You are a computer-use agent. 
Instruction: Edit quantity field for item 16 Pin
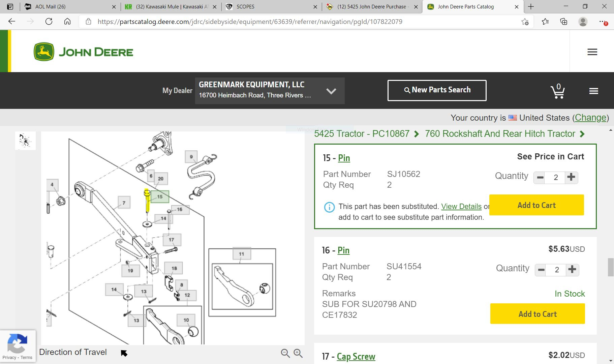(x=557, y=270)
